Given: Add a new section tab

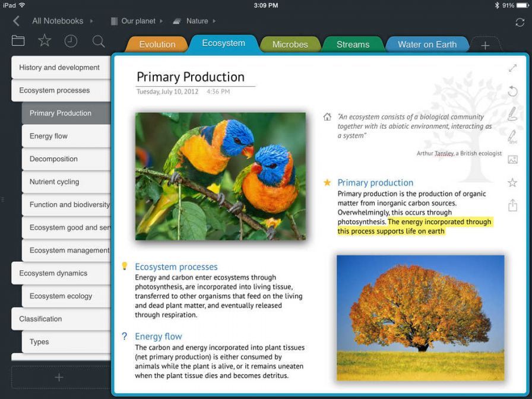Looking at the screenshot, I should [x=485, y=46].
